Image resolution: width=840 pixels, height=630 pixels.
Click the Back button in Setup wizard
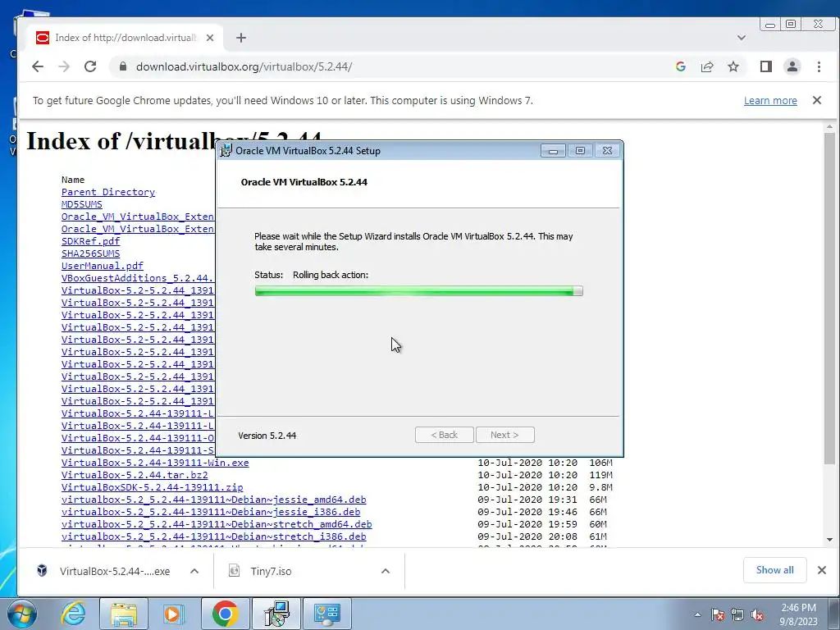[x=444, y=435]
